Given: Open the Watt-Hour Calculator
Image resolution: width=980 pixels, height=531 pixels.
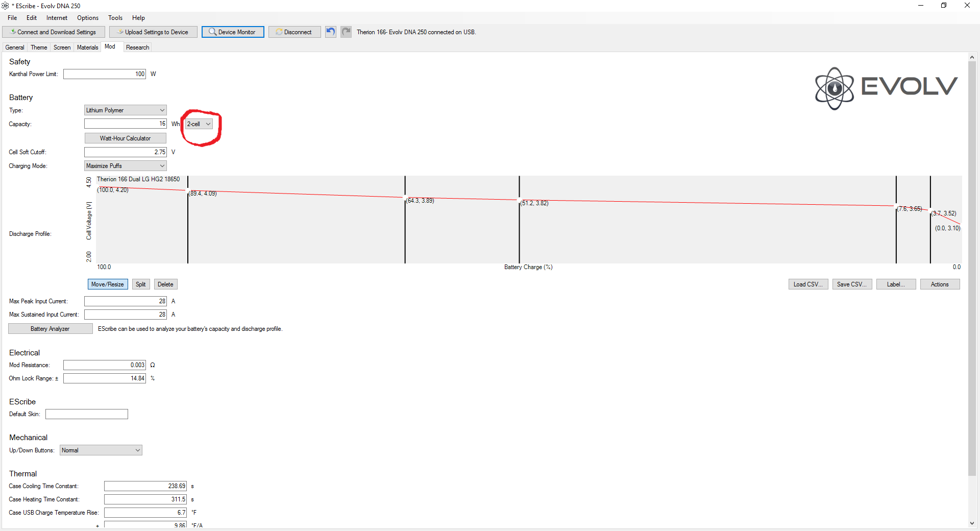Looking at the screenshot, I should 125,138.
